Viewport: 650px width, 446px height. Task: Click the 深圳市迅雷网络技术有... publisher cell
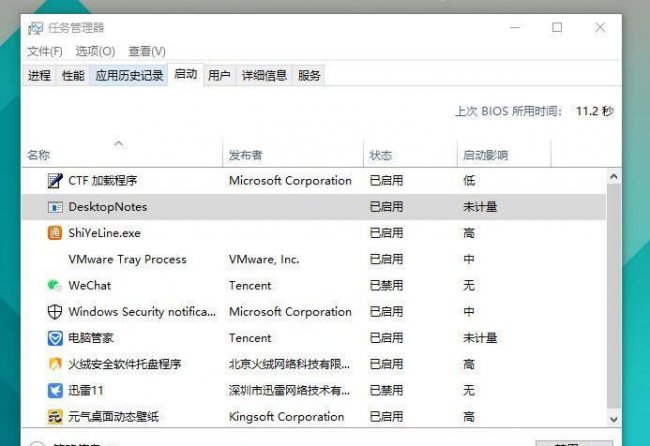coord(289,390)
